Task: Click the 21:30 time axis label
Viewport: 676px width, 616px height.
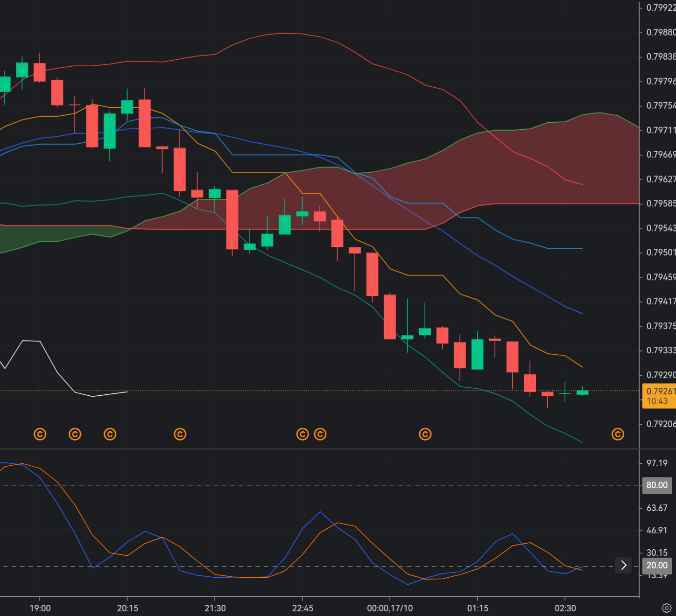Action: pos(215,608)
